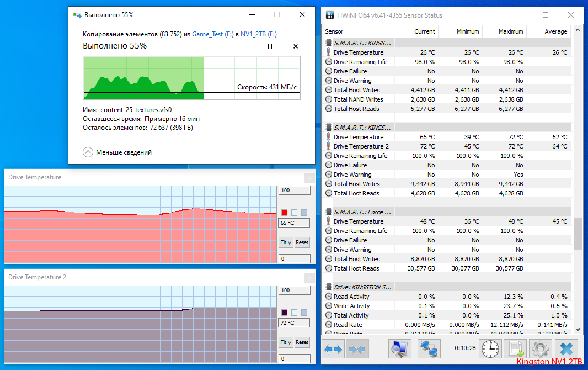Image resolution: width=588 pixels, height=370 pixels.
Task: Click the clock reset icon in HWiNFO toolbar
Action: 490,349
